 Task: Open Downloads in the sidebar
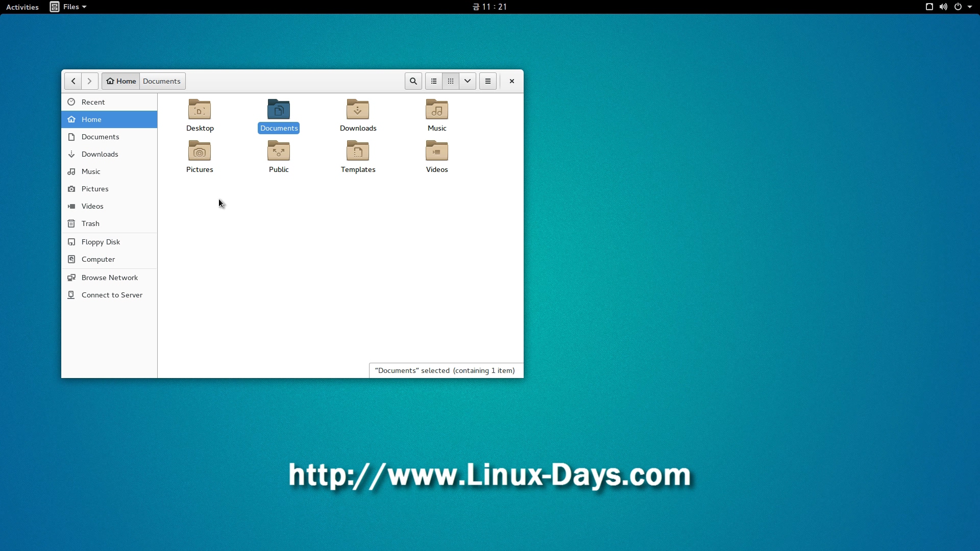point(109,154)
